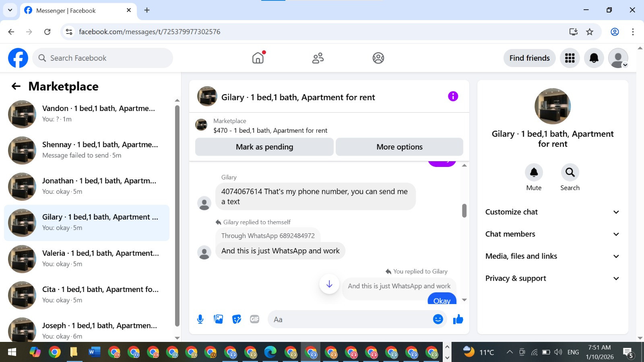Install app icon in address bar
The width and height of the screenshot is (644, 362).
point(574,32)
